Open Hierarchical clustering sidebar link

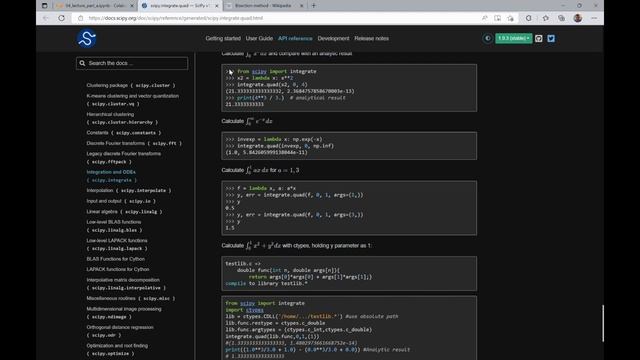[122, 118]
